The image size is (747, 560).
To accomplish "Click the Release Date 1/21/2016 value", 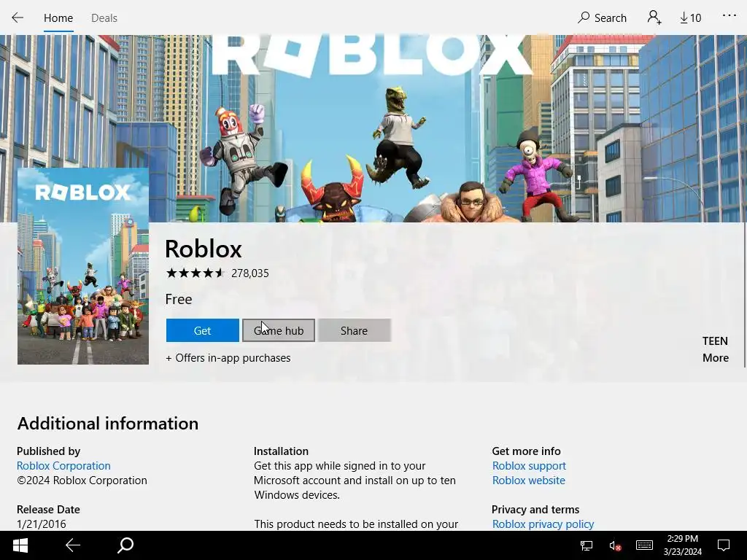I will click(42, 524).
